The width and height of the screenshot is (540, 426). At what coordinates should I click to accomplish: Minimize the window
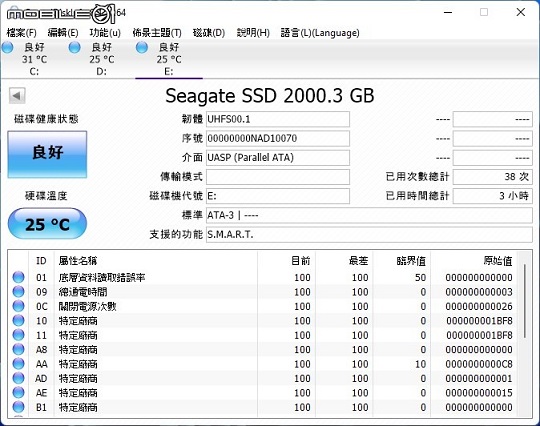[x=448, y=13]
